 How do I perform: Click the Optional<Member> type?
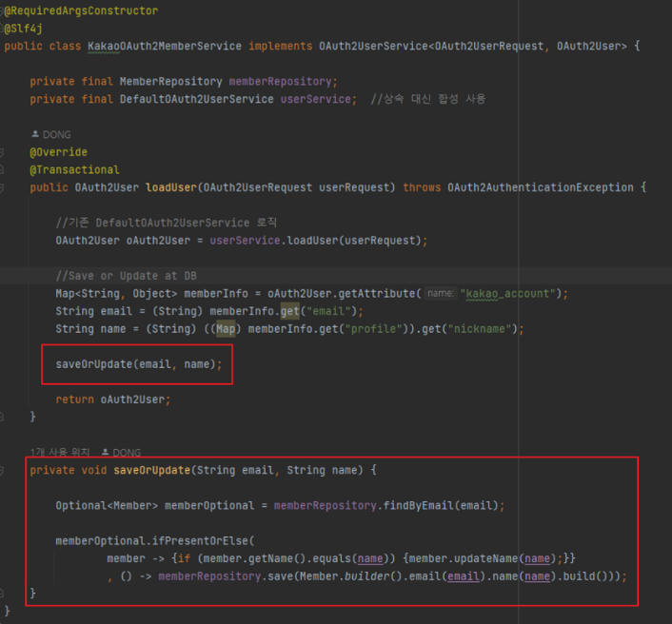[107, 506]
